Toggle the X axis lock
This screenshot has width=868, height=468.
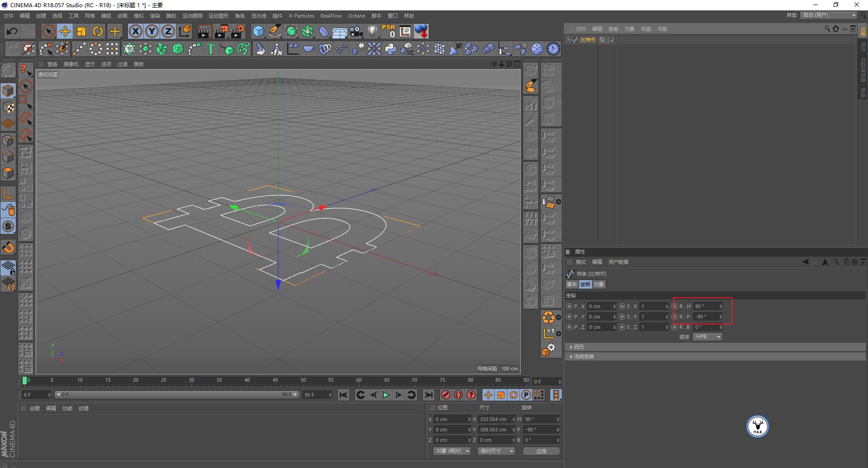click(135, 31)
